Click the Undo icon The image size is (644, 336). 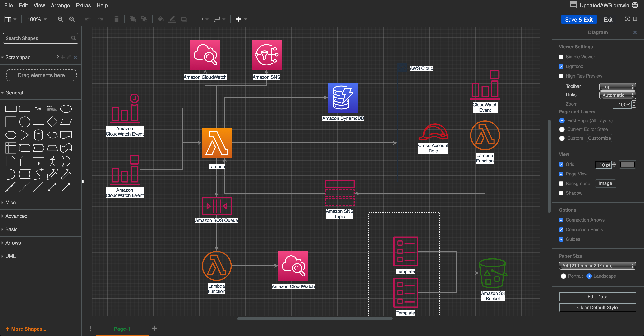(88, 19)
